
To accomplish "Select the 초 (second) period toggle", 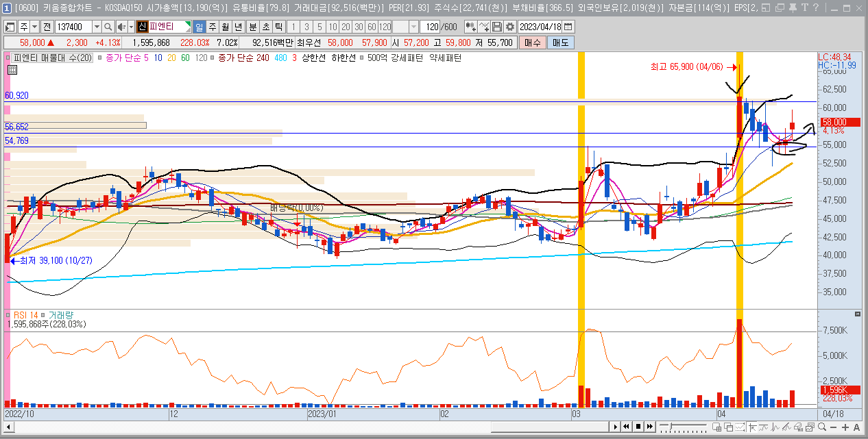I will (265, 27).
